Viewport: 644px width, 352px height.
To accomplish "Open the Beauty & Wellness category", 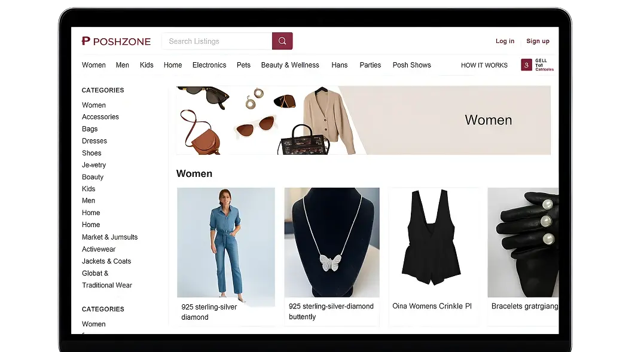I will (x=290, y=65).
